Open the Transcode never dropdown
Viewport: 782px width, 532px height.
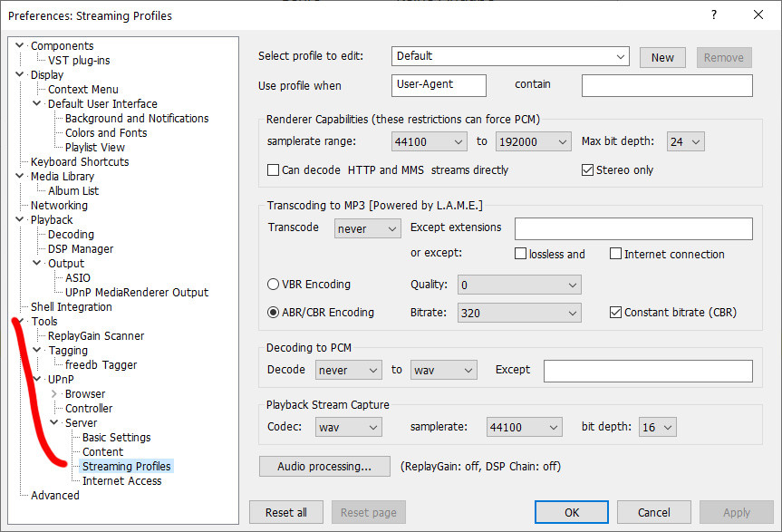[367, 228]
